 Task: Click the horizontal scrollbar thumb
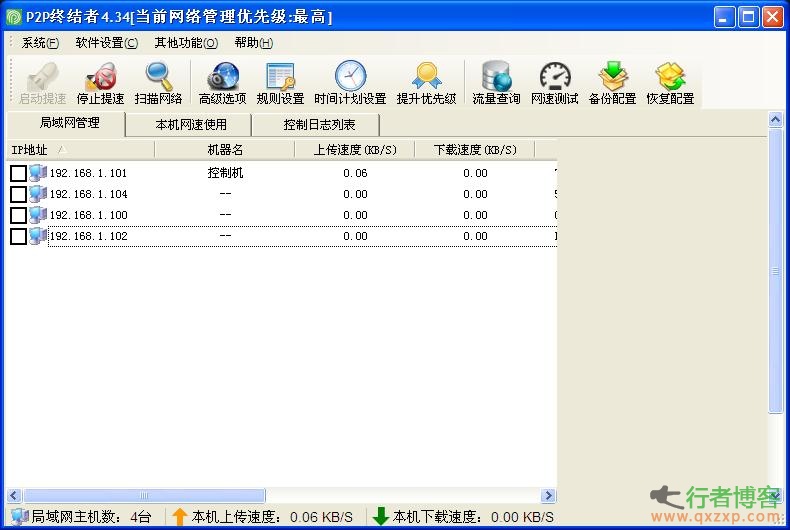[144, 496]
